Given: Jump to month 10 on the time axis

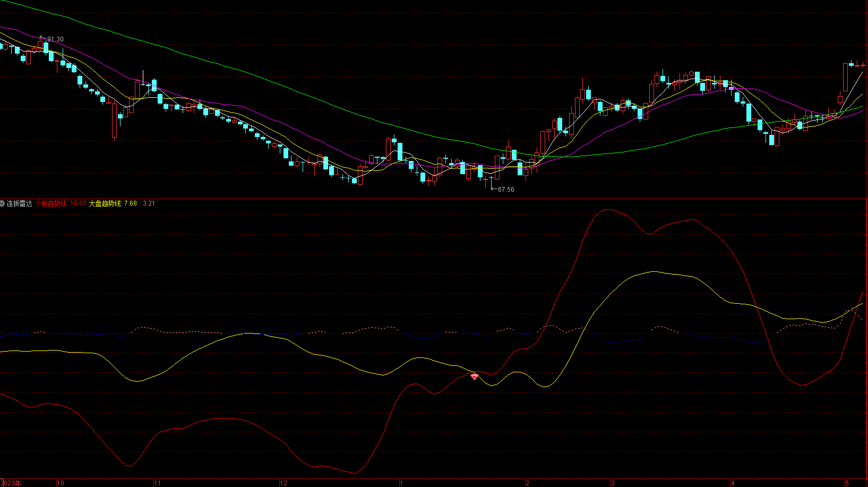Looking at the screenshot, I should tap(61, 483).
